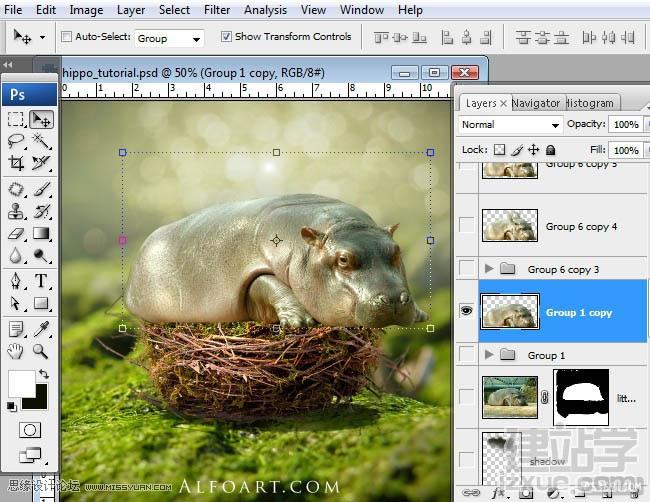This screenshot has width=650, height=502.
Task: Click the black and white layer mask thumbnail
Action: pos(581,397)
